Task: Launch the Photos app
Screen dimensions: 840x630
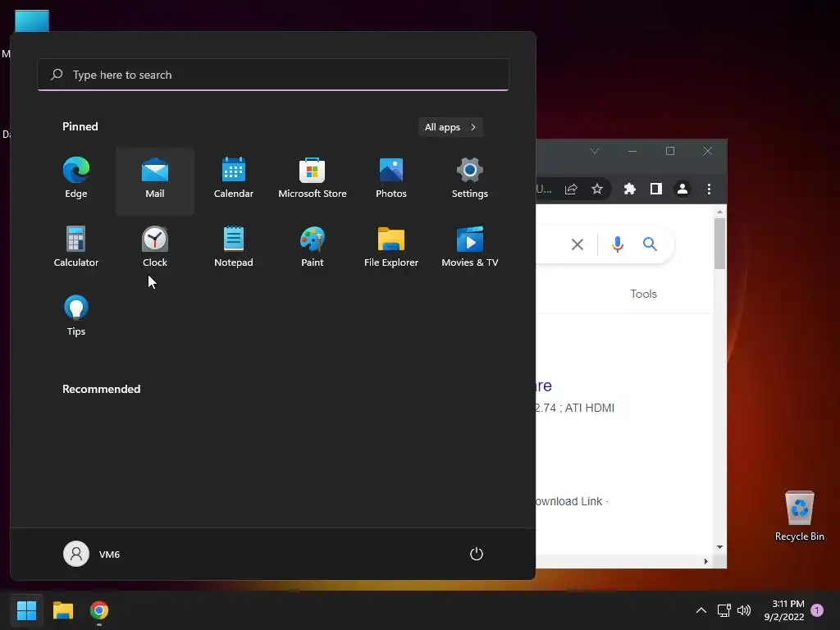Action: click(391, 178)
